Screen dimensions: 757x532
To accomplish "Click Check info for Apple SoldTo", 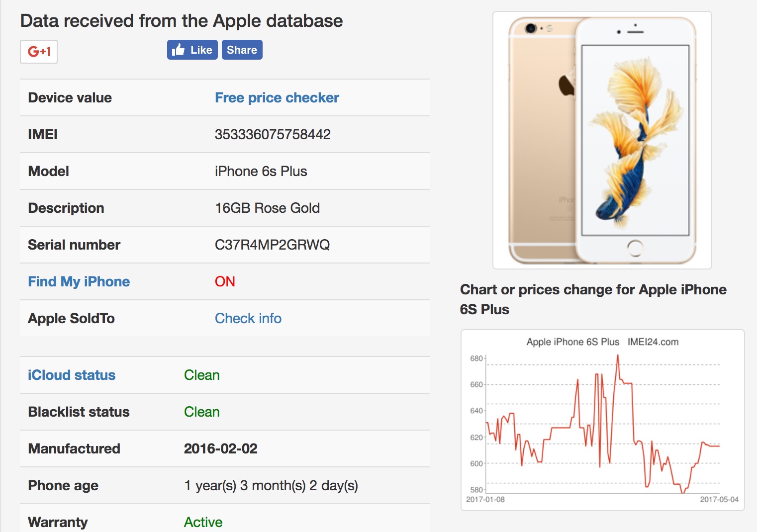I will coord(248,318).
